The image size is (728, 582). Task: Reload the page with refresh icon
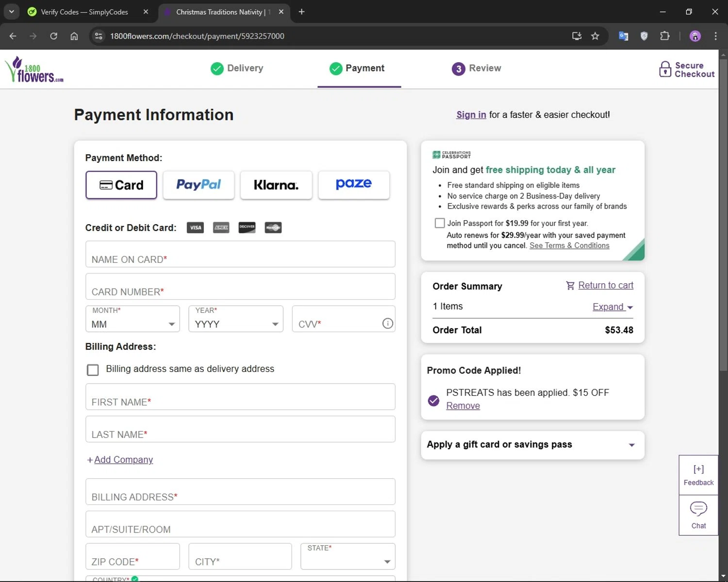pyautogui.click(x=54, y=36)
